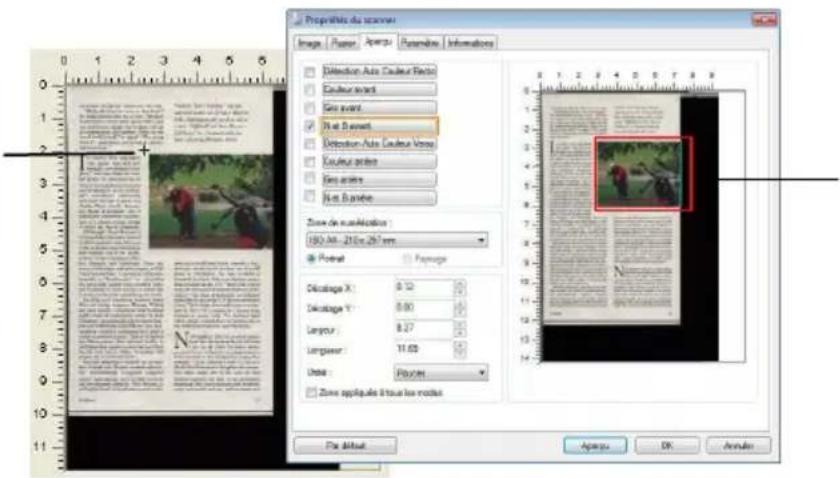Click the Par défaut button
The height and width of the screenshot is (478, 840).
click(x=346, y=445)
